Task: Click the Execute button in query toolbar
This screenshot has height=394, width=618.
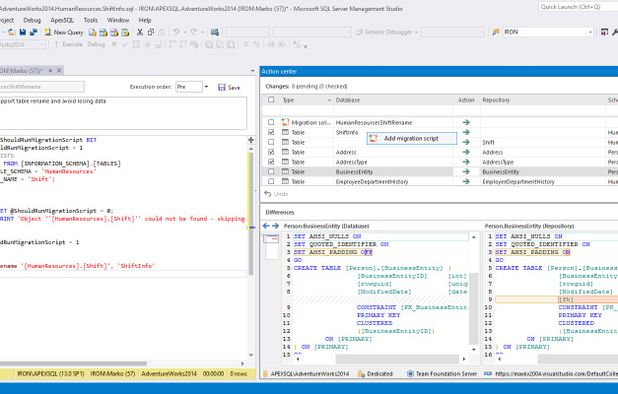Action: [x=69, y=45]
